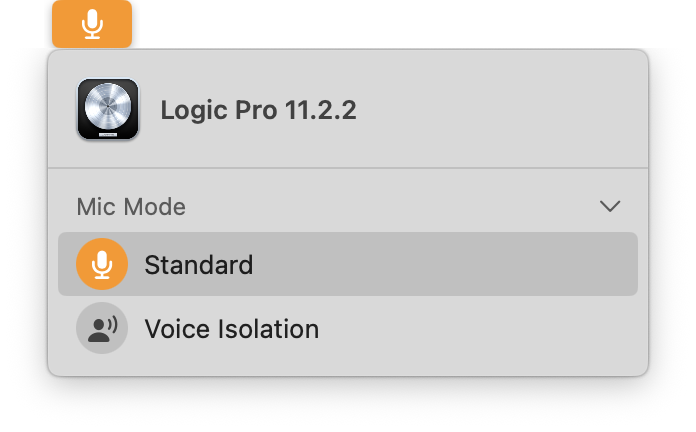Screen dimensions: 696x432
Task: Click the Standard text label
Action: tap(199, 265)
